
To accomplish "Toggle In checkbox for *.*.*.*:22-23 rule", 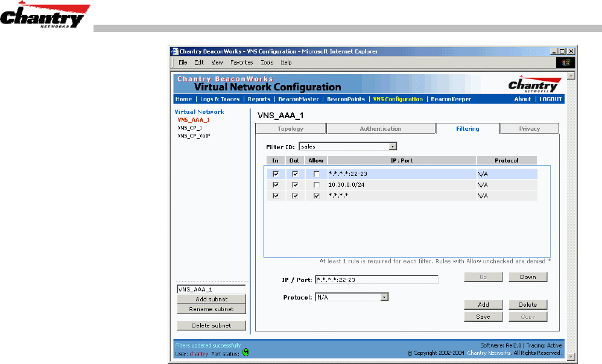I will pos(276,174).
